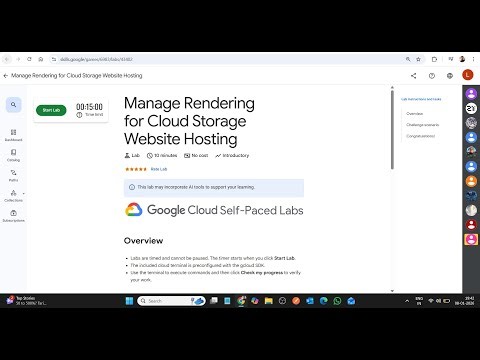
Task: Click the info icon in AI tools notice
Action: [x=132, y=187]
